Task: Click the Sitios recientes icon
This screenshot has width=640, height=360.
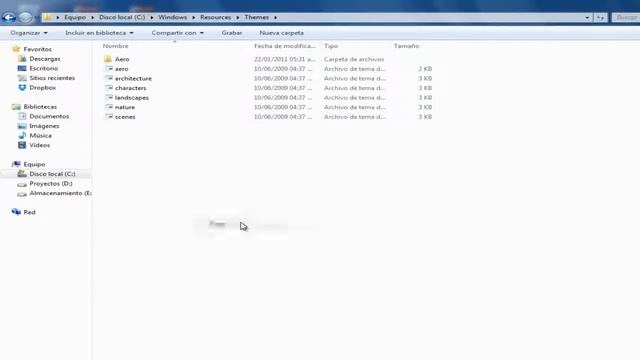Action: pyautogui.click(x=22, y=78)
